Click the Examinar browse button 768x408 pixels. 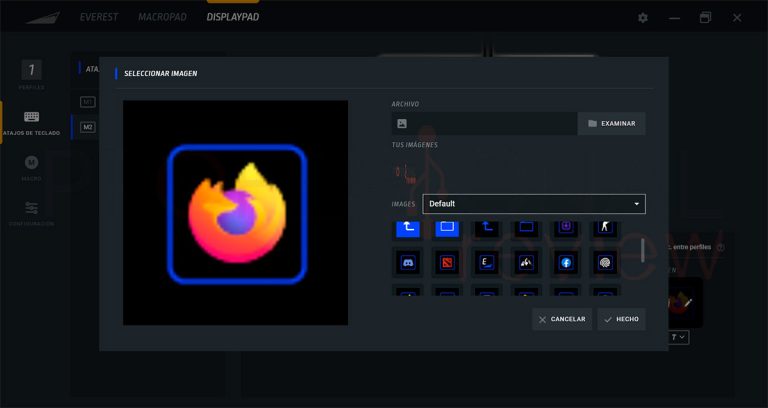tap(611, 123)
